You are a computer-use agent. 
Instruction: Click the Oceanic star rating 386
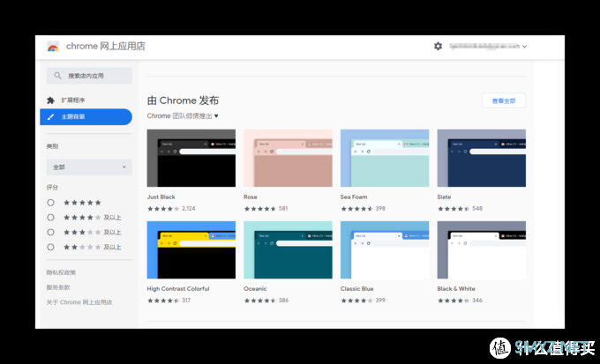(x=266, y=301)
